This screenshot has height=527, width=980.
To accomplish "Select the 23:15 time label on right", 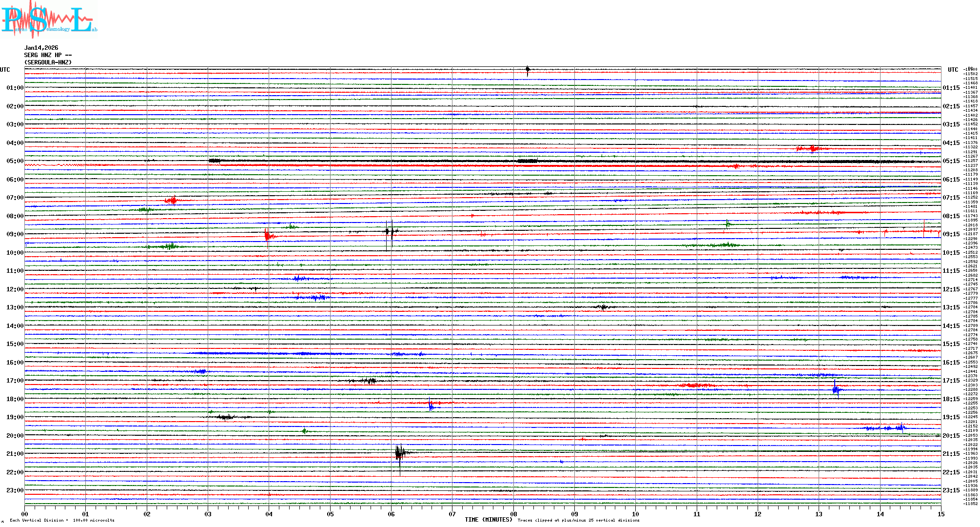I will (951, 490).
